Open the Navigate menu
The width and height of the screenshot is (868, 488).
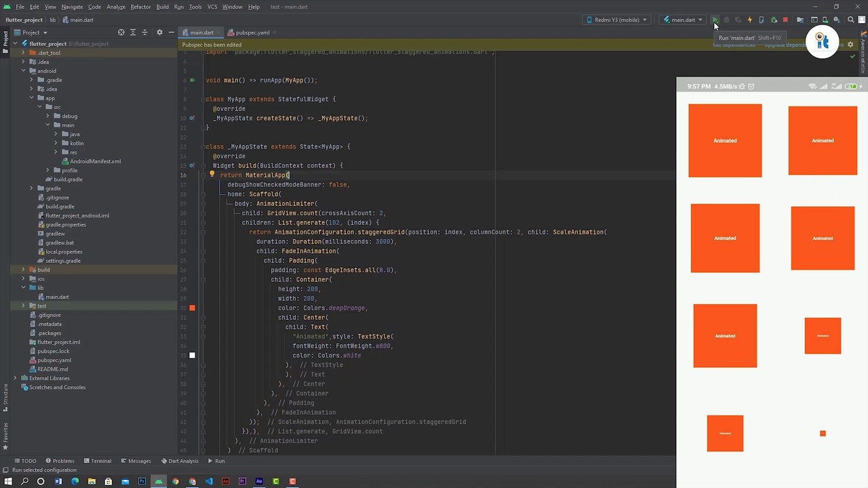tap(72, 7)
